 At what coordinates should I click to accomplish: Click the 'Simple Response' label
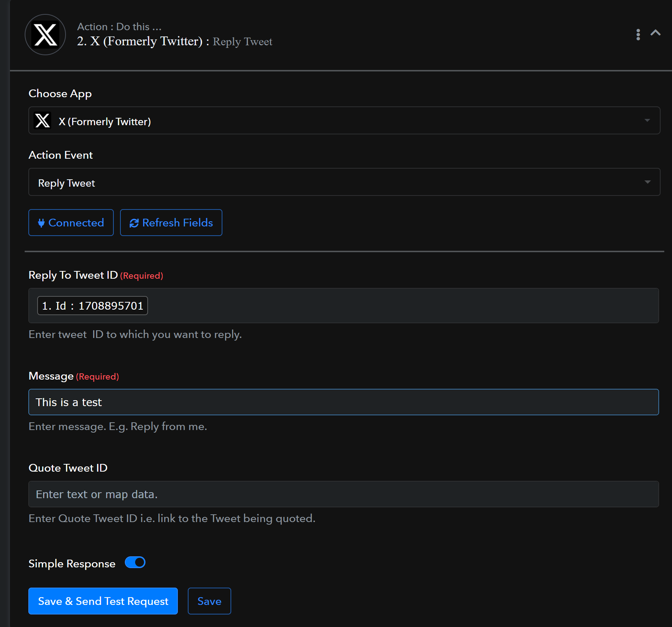coord(72,564)
